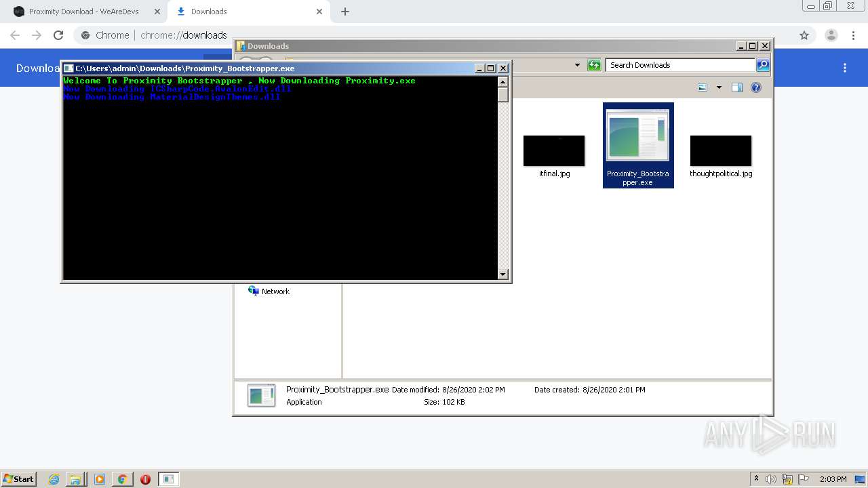Click the network tray icon

point(787,479)
